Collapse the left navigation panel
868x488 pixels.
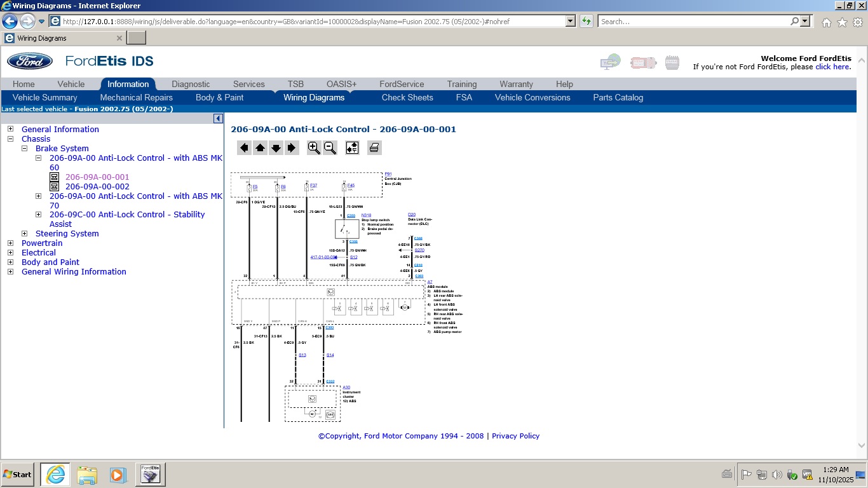point(218,119)
